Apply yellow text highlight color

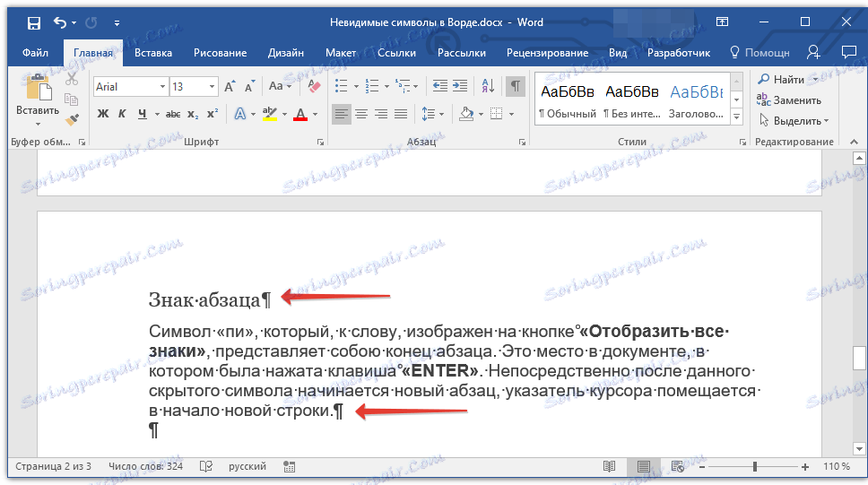pos(270,114)
